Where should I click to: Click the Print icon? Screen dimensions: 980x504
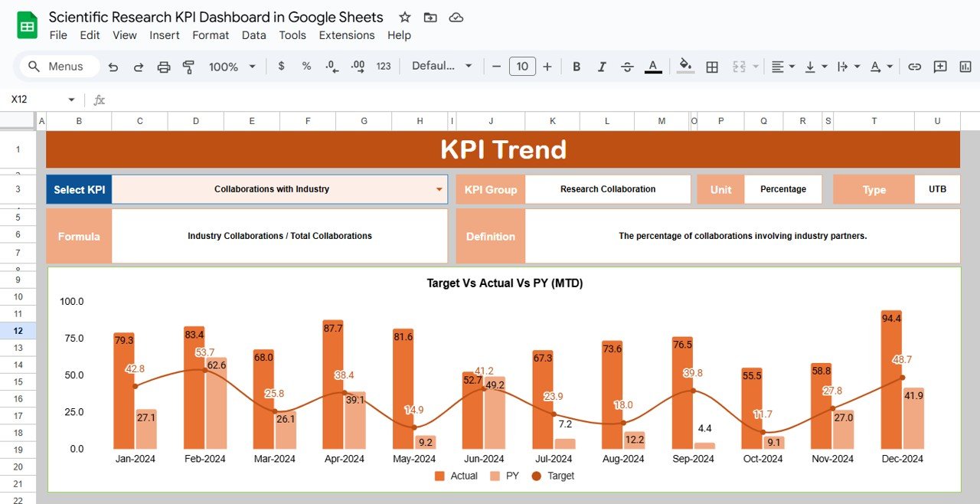pyautogui.click(x=163, y=67)
